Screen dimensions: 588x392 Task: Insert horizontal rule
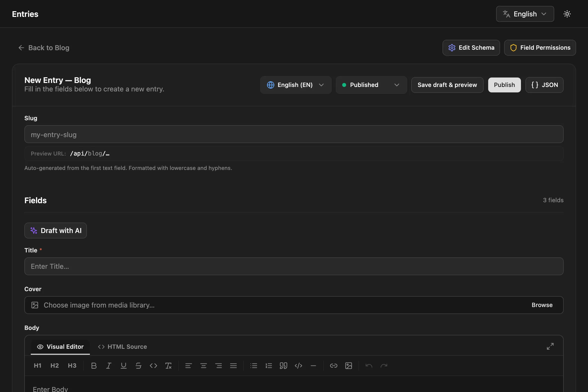(x=313, y=365)
